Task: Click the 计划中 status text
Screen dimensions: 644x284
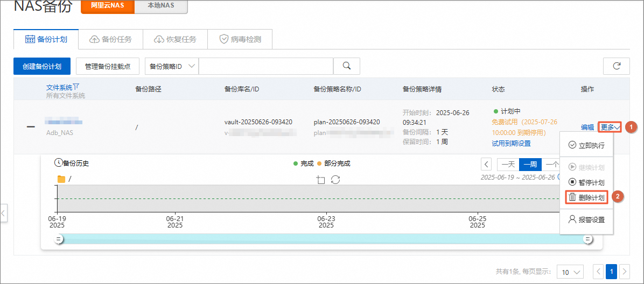Action: coord(510,111)
